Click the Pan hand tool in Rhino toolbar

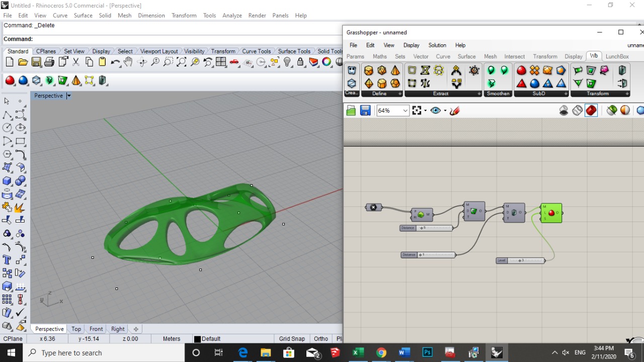point(128,62)
